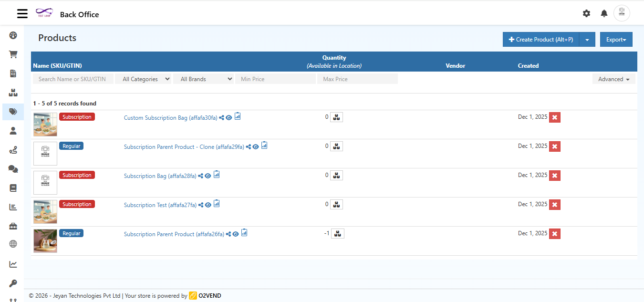
Task: Open the Orders cart icon in sidebar
Action: (x=13, y=54)
